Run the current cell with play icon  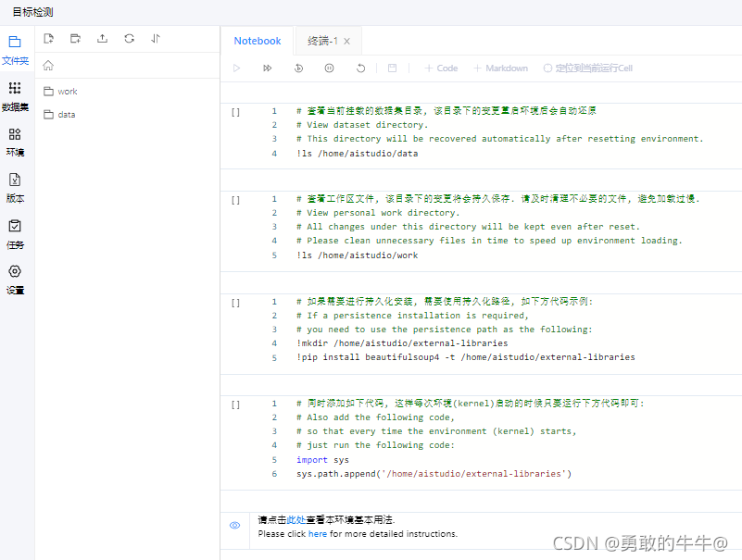(236, 68)
